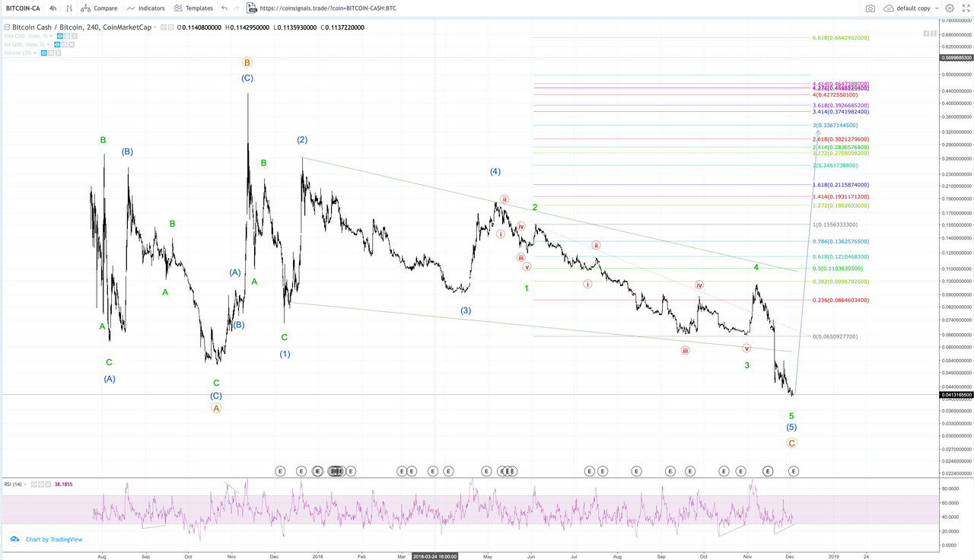974x560 pixels.
Task: Click the first pane control icon at top right
Action: [x=925, y=33]
